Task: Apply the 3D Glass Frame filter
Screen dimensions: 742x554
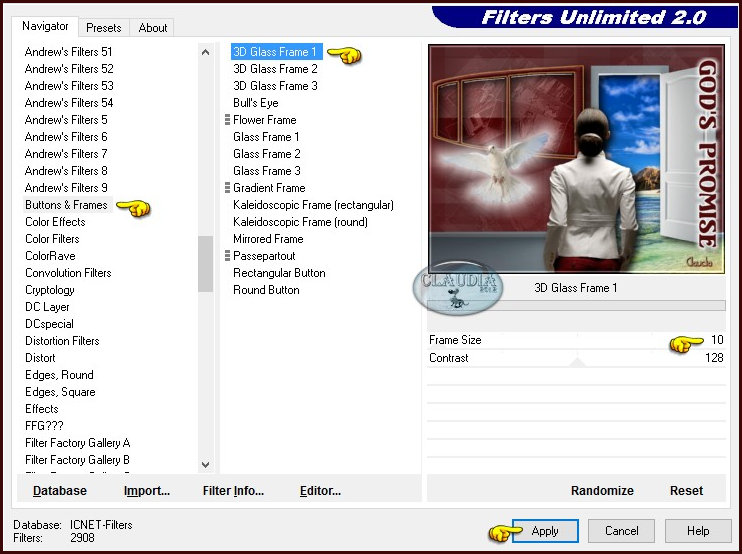Action: pyautogui.click(x=545, y=531)
